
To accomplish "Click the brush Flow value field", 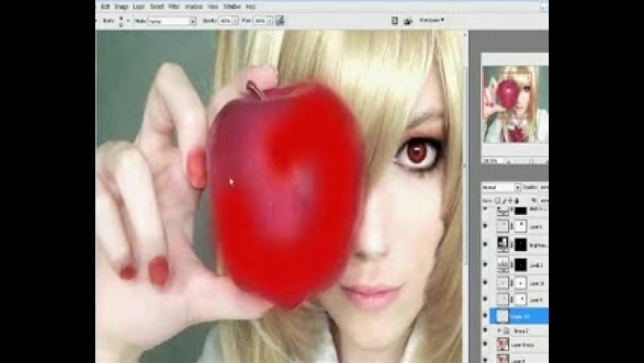I will 259,21.
